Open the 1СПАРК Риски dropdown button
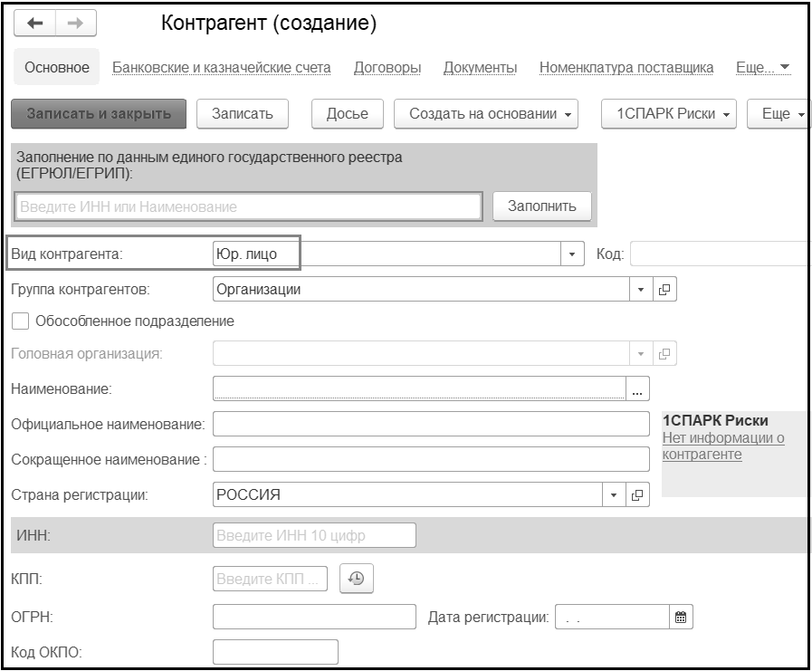 tap(669, 114)
